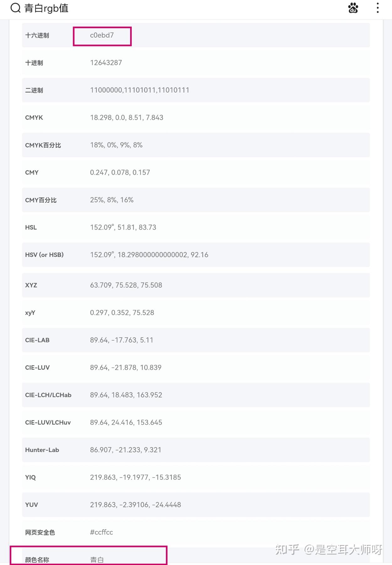Image resolution: width=392 pixels, height=565 pixels.
Task: Click the CMYK value 18.298, 0.0, 8.51, 7.843
Action: pyautogui.click(x=127, y=118)
